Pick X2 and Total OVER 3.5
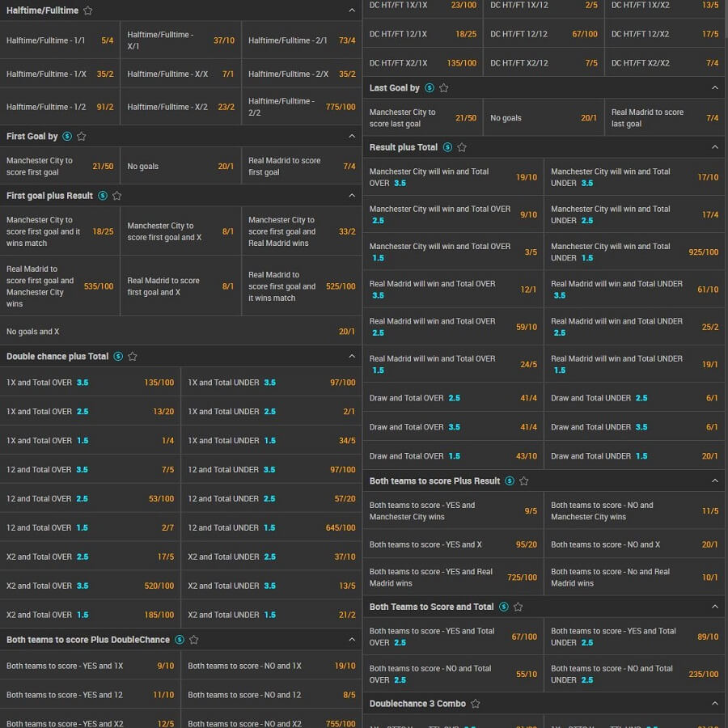The image size is (728, 728). pyautogui.click(x=90, y=586)
